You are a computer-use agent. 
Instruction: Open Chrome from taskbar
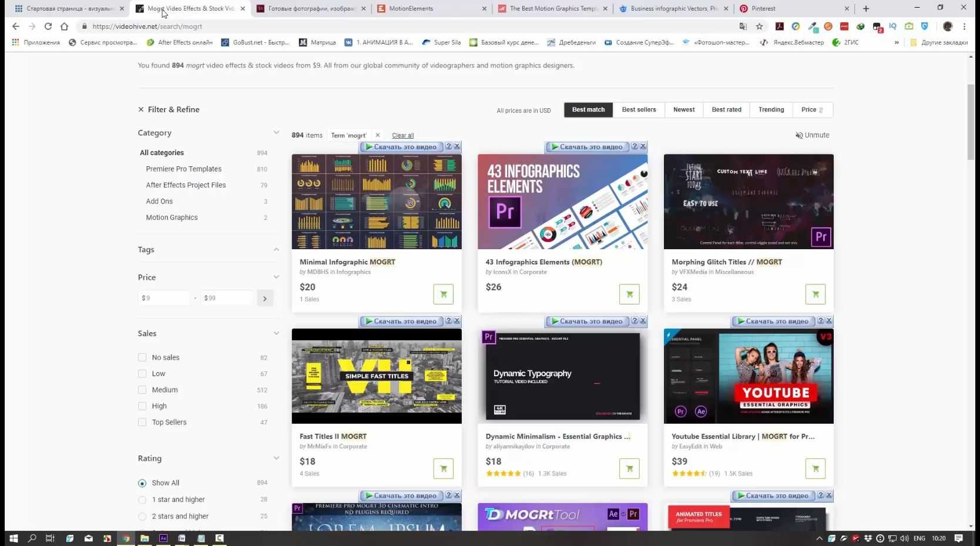[x=126, y=538]
